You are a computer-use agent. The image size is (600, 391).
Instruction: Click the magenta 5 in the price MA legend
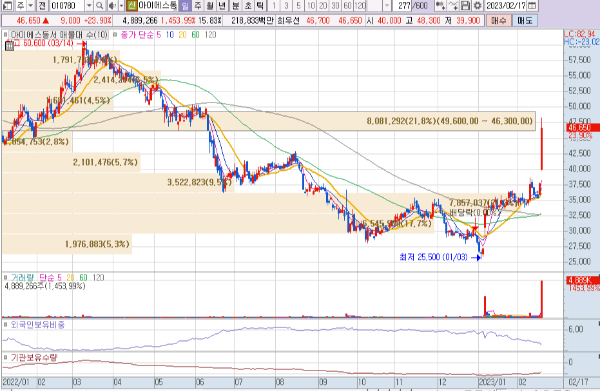point(158,35)
